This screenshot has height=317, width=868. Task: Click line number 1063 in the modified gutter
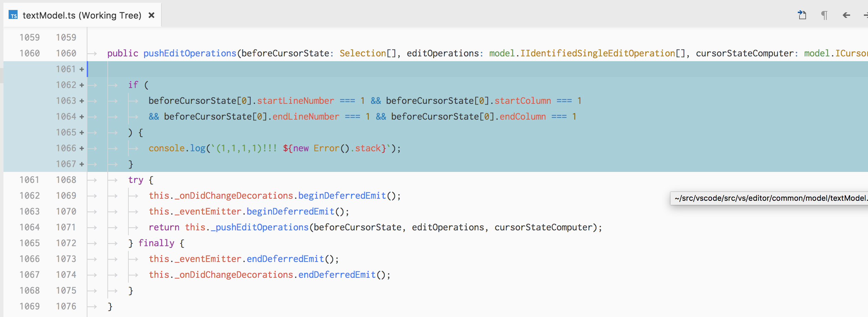66,100
